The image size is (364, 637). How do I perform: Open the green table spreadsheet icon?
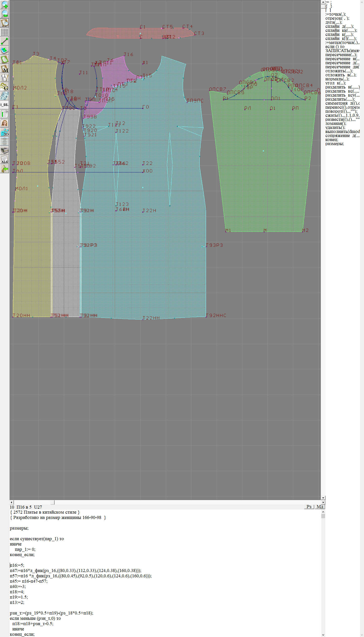pyautogui.click(x=5, y=114)
